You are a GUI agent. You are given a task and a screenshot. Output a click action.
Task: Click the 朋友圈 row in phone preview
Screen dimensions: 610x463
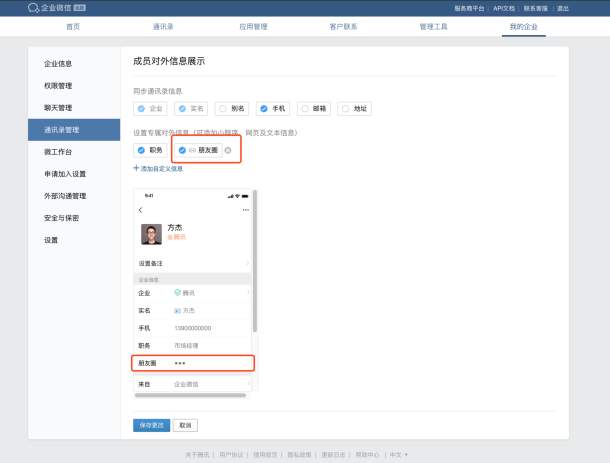193,363
